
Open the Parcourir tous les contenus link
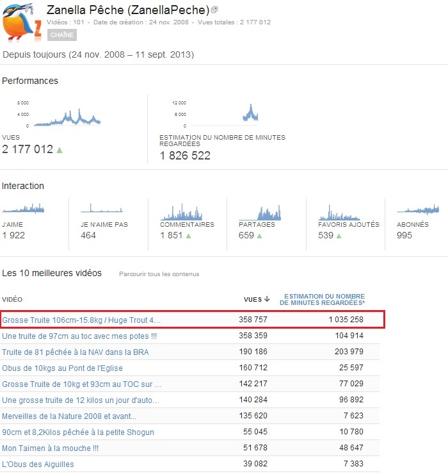pyautogui.click(x=159, y=274)
